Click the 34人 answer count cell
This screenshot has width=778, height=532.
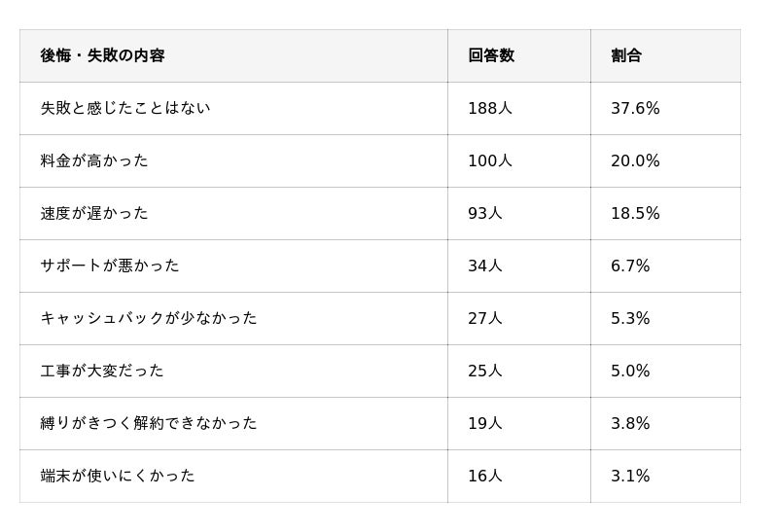(x=484, y=266)
